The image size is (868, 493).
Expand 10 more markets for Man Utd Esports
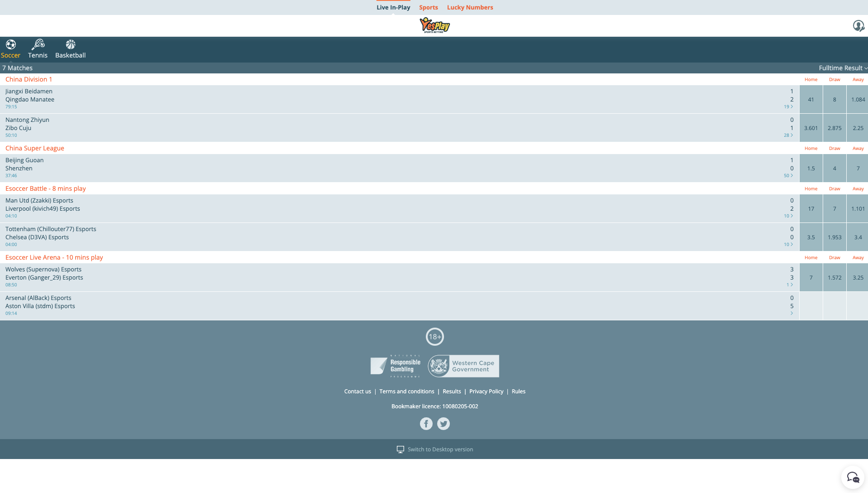tap(789, 216)
